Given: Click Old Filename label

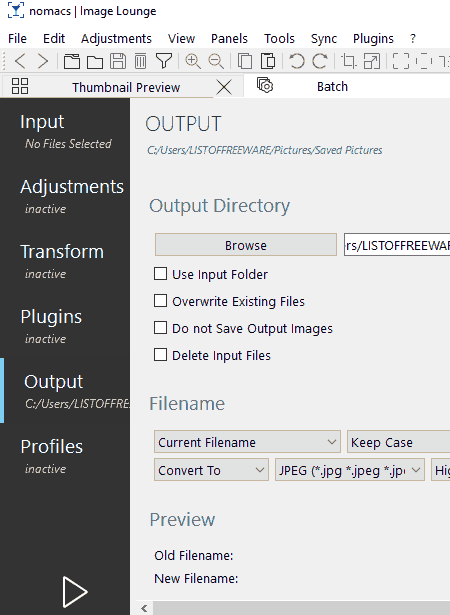Looking at the screenshot, I should (x=193, y=555).
